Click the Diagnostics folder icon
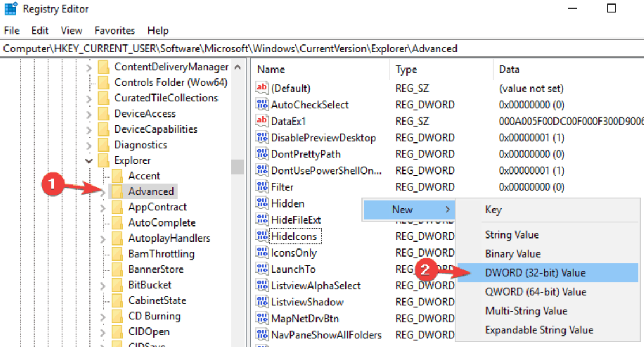The width and height of the screenshot is (644, 347). click(104, 145)
